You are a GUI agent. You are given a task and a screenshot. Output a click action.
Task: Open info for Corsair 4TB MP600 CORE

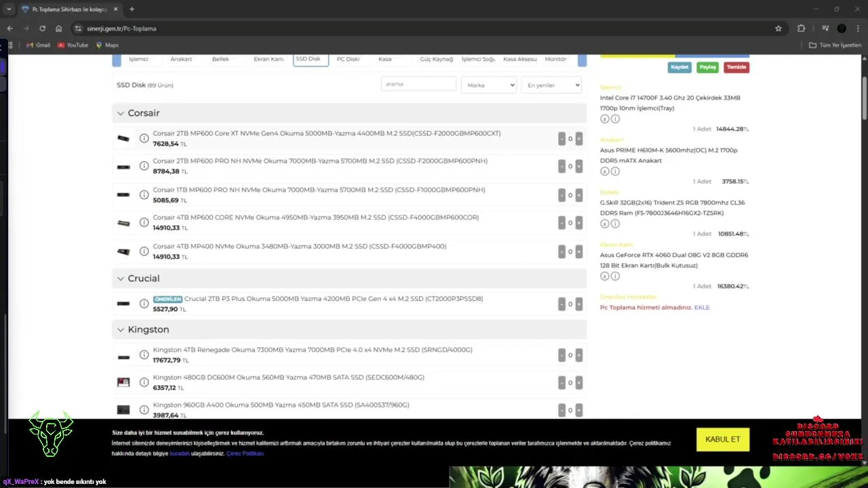click(x=144, y=222)
